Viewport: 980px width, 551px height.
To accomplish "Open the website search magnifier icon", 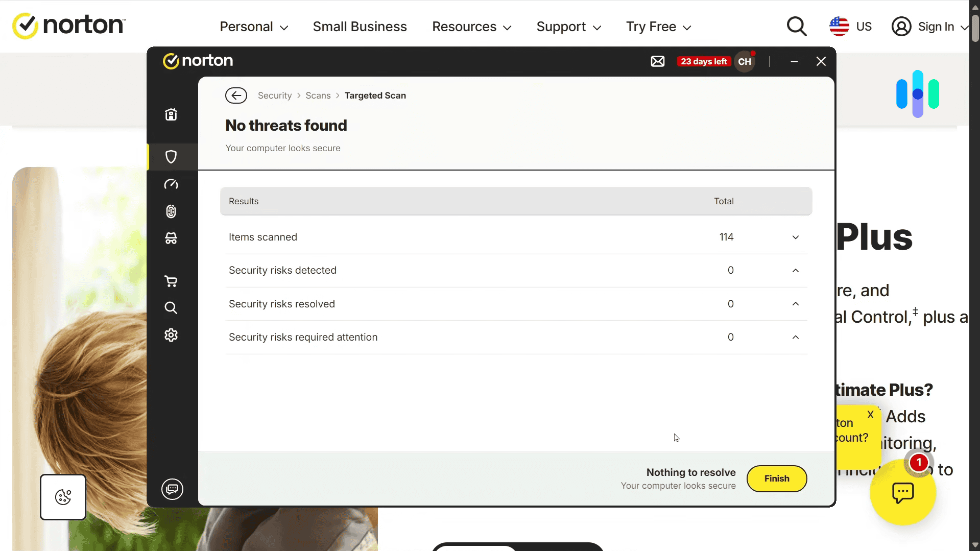I will [797, 27].
